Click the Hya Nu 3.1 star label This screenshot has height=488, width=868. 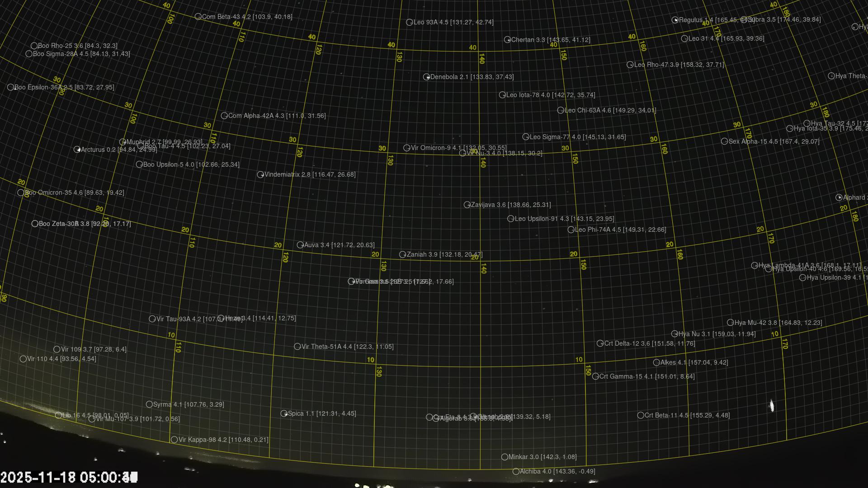717,334
